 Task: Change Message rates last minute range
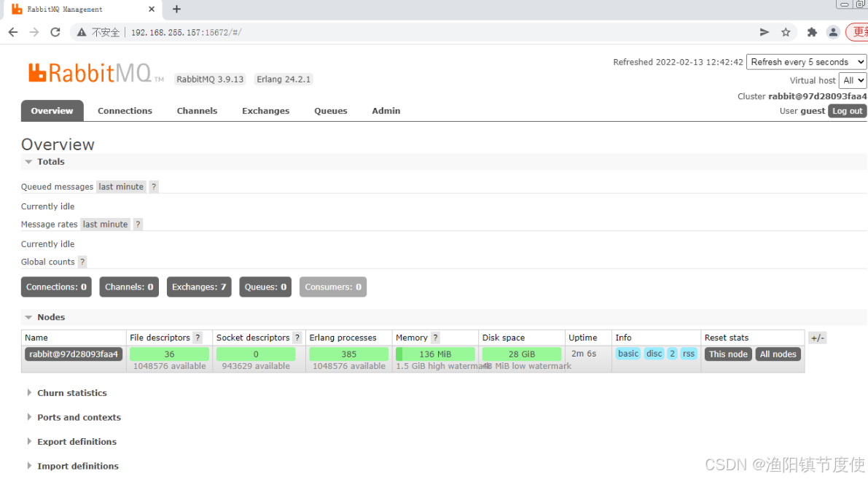pyautogui.click(x=105, y=225)
